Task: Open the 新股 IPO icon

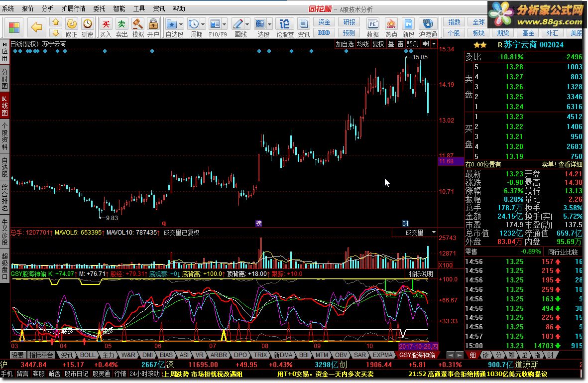Action: coord(408,24)
